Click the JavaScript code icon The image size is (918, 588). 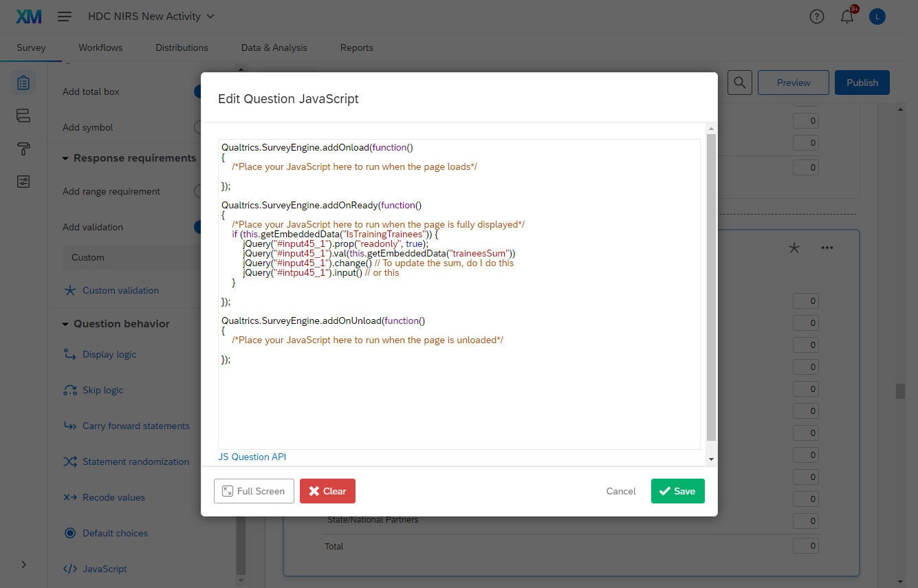pos(70,569)
